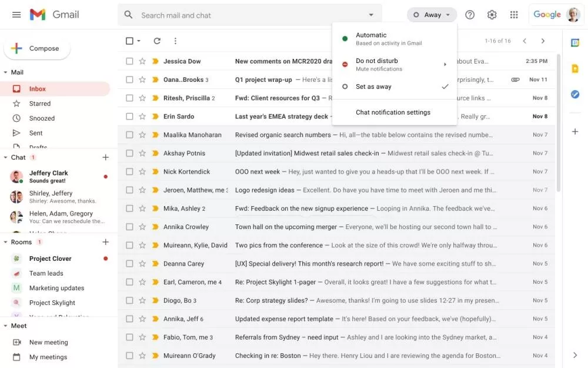Open the Support help icon
The image size is (588, 368).
469,15
